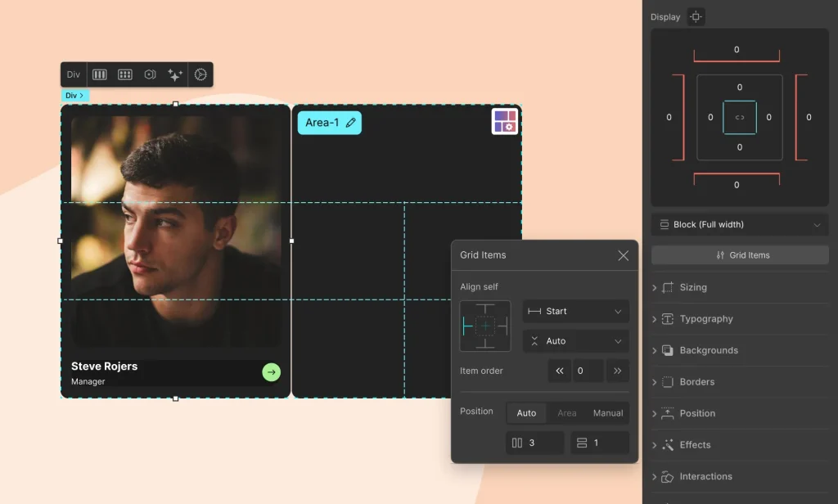Decrease item order with double-left arrows
The image size is (838, 504).
pyautogui.click(x=560, y=371)
